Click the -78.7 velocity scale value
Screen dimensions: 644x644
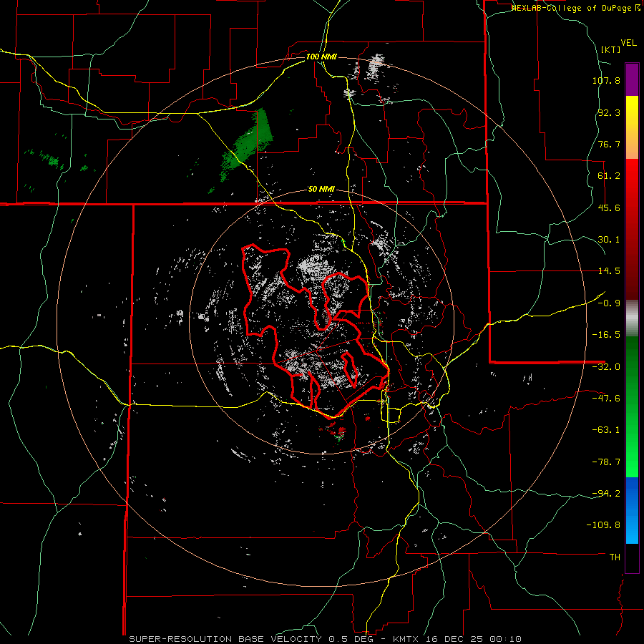point(606,462)
